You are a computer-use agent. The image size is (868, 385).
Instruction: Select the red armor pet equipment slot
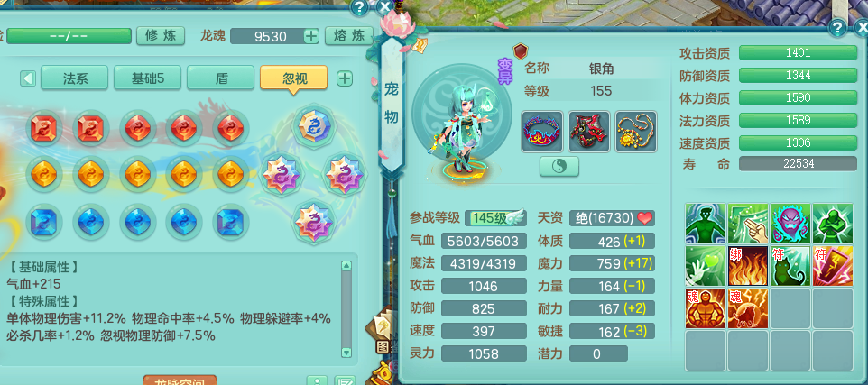pyautogui.click(x=589, y=132)
